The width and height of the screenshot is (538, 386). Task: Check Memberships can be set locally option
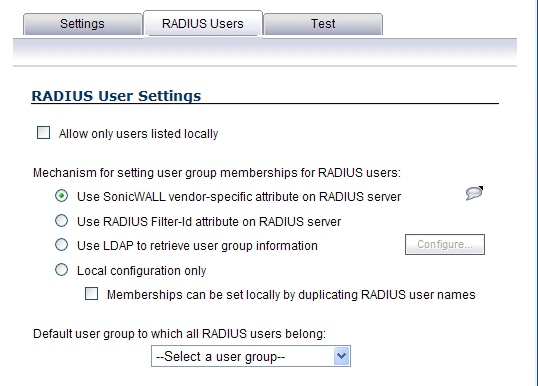[91, 294]
